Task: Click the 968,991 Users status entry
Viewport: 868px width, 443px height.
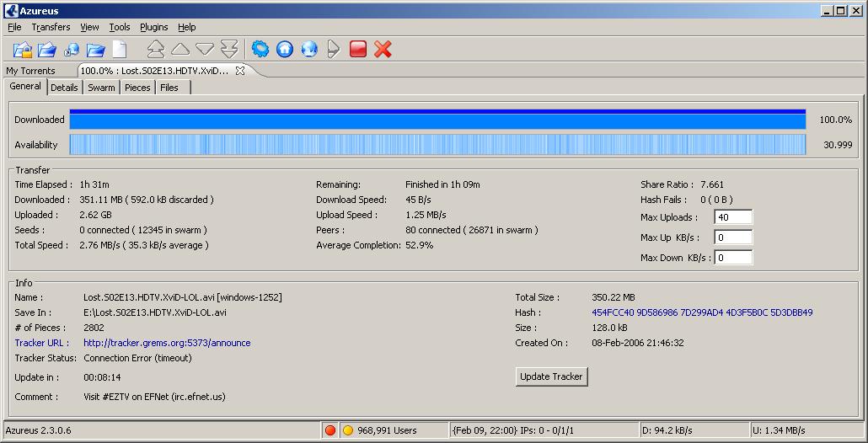Action: coord(387,430)
